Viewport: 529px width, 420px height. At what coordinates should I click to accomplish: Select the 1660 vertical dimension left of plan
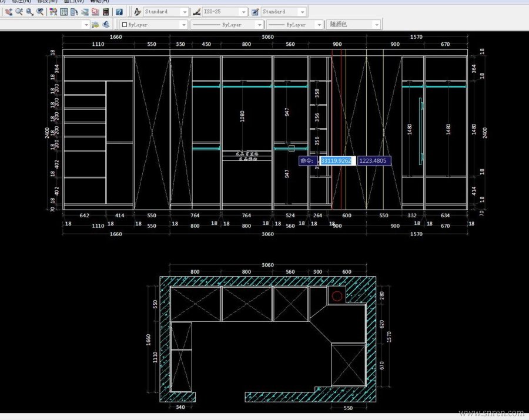(148, 340)
